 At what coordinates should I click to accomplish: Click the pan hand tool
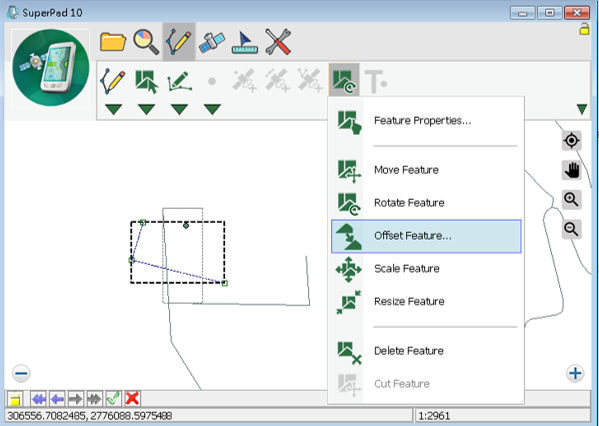[571, 170]
